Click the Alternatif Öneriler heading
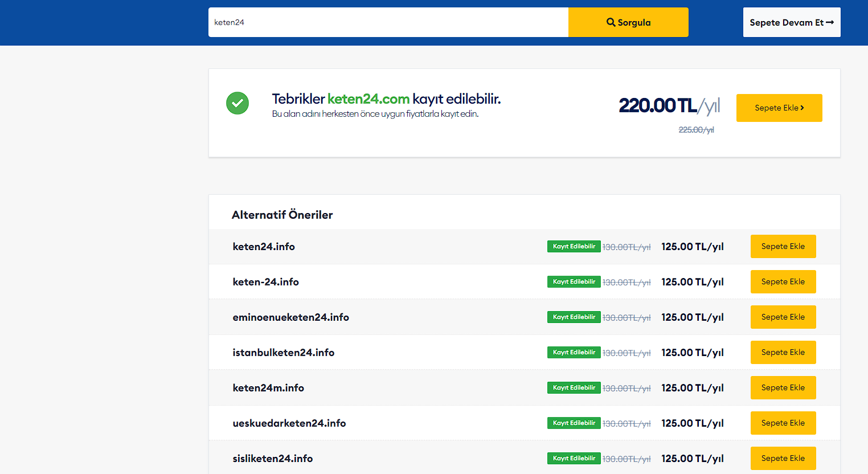The image size is (868, 474). (282, 215)
